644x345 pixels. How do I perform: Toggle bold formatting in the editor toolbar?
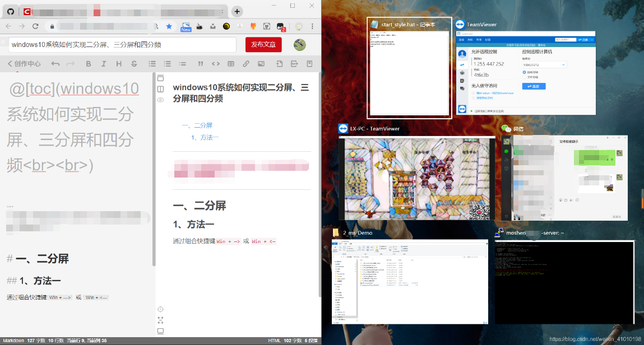click(x=88, y=63)
